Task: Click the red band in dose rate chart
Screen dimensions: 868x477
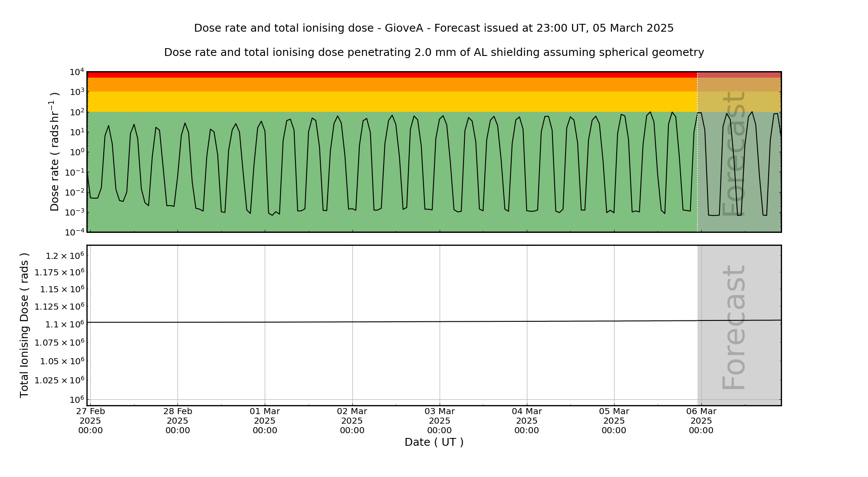Action: 391,75
